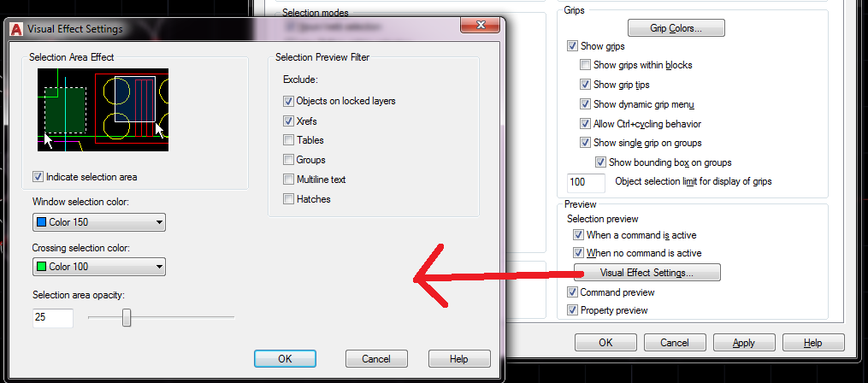The height and width of the screenshot is (383, 868).
Task: Click the selection area opacity slider handle
Action: (x=127, y=318)
